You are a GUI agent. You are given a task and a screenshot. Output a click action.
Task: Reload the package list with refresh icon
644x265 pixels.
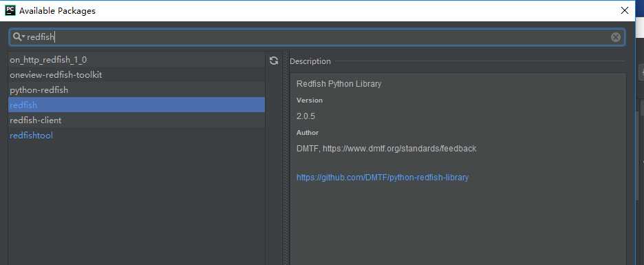click(274, 61)
